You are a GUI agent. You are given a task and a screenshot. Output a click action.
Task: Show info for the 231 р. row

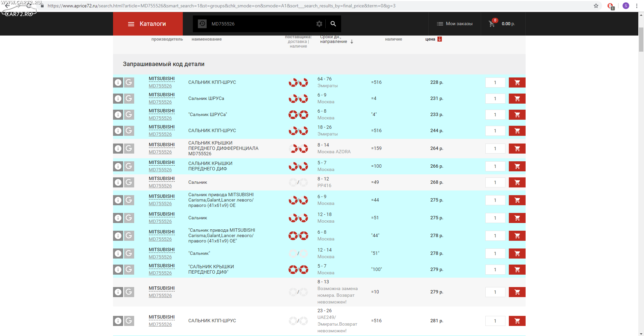[x=118, y=99]
